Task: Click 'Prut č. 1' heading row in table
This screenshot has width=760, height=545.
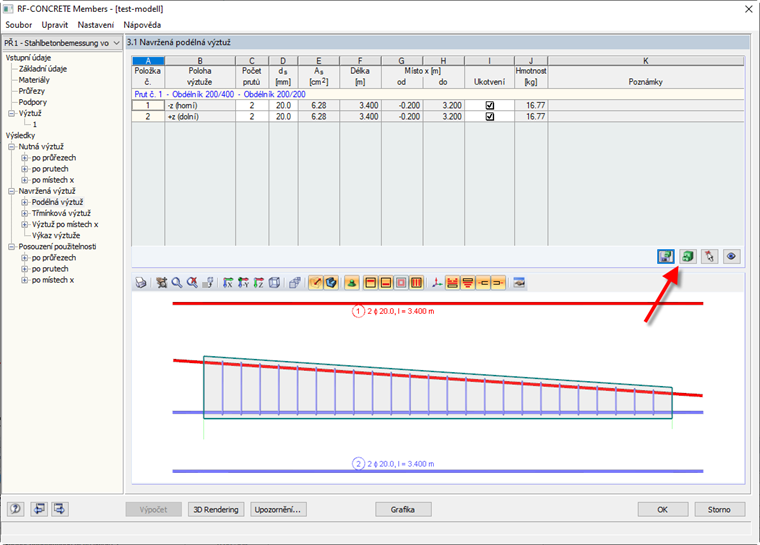Action: coord(438,94)
